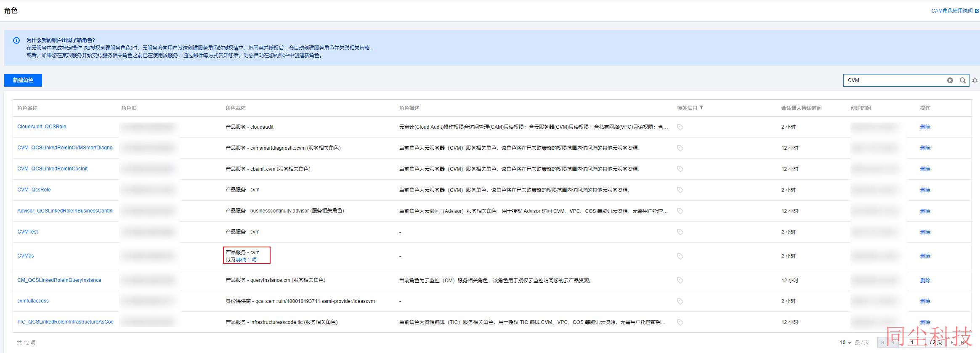Click the search magnifier icon
This screenshot has width=980, height=353.
click(962, 80)
